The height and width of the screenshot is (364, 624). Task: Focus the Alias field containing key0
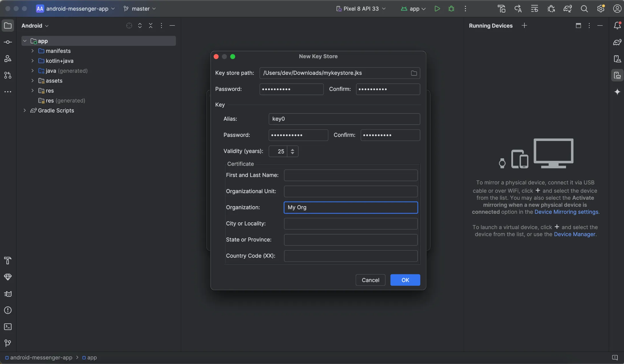pos(344,119)
